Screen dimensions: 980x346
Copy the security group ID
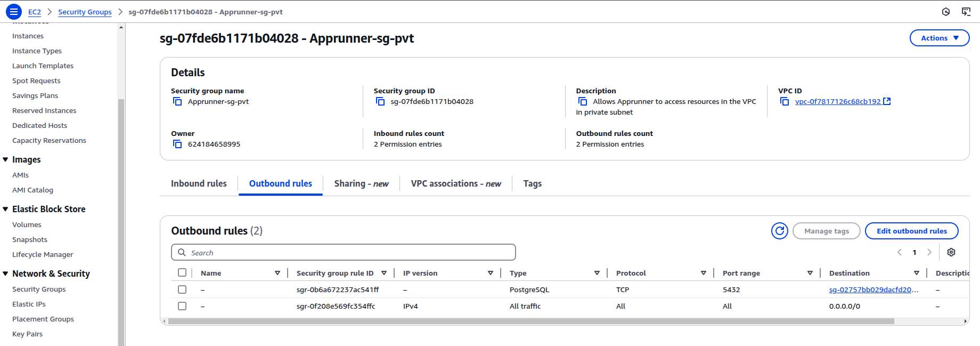pyautogui.click(x=380, y=101)
